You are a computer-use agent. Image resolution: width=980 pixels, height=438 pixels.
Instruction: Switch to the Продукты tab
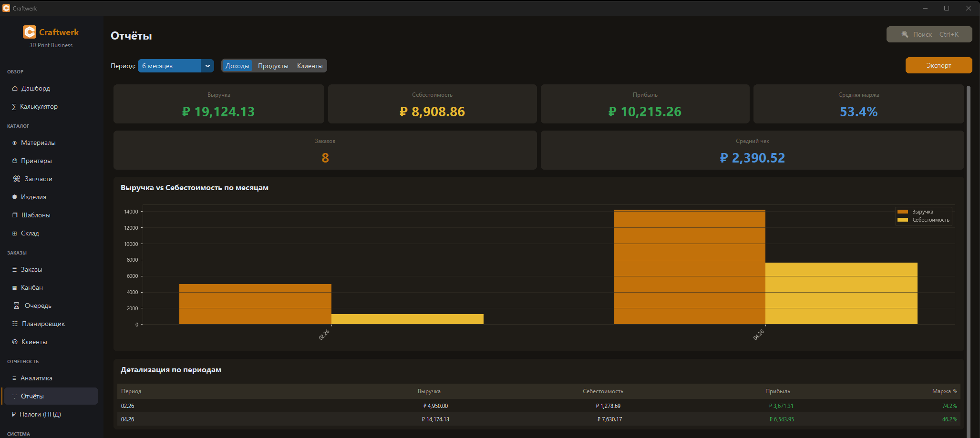point(273,66)
